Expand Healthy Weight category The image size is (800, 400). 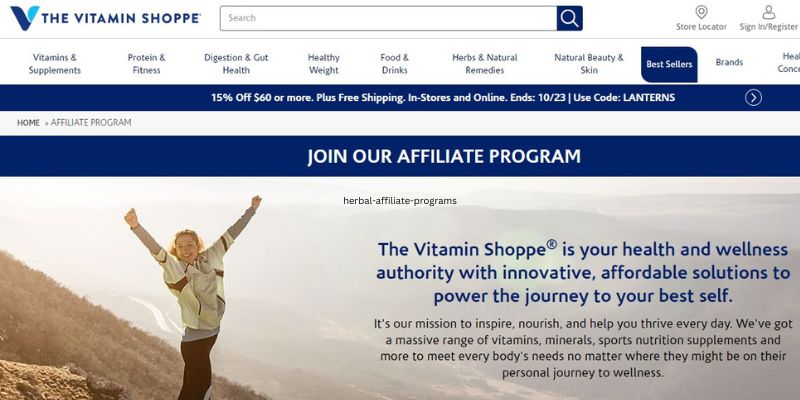pyautogui.click(x=323, y=64)
